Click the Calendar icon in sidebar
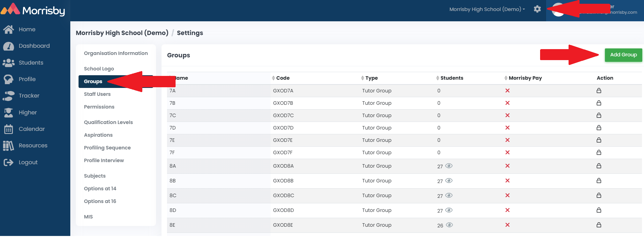This screenshot has width=644, height=237. tap(9, 129)
